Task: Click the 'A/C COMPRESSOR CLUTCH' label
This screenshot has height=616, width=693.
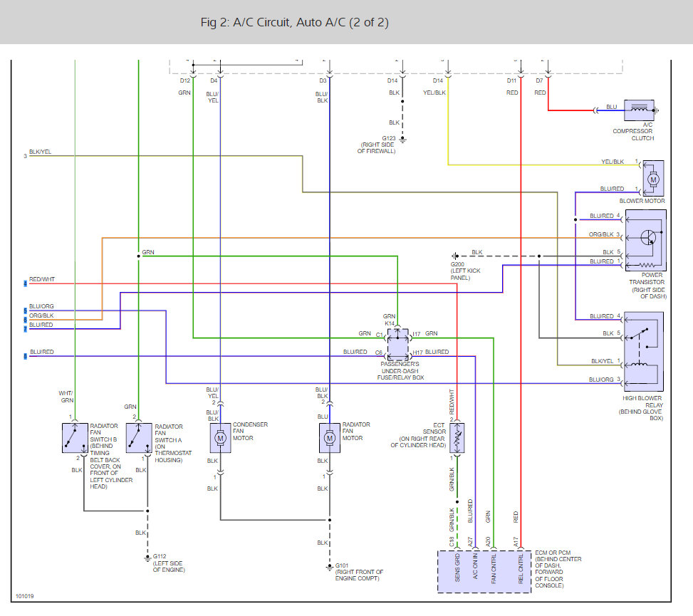Action: tap(633, 131)
